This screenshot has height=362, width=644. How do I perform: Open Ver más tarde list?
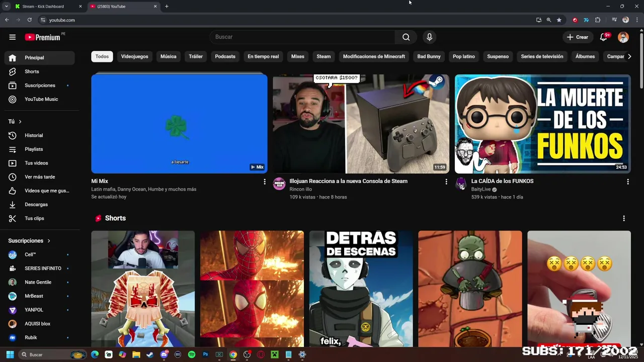(39, 177)
